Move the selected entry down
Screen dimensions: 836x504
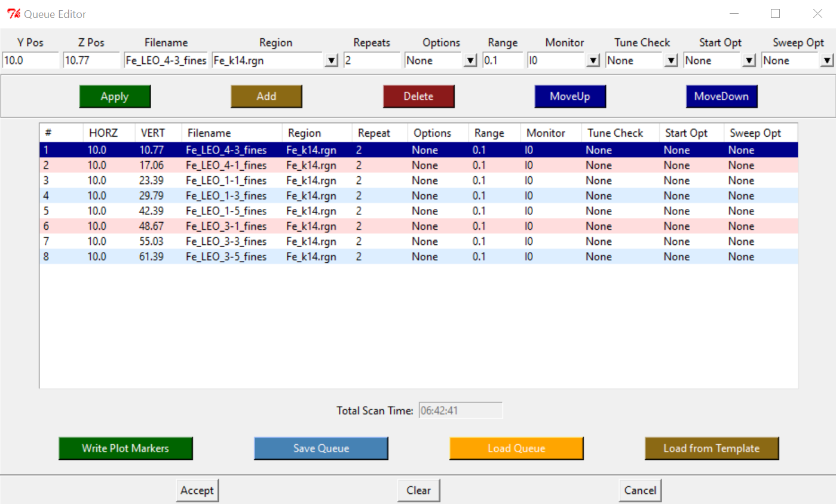coord(721,96)
